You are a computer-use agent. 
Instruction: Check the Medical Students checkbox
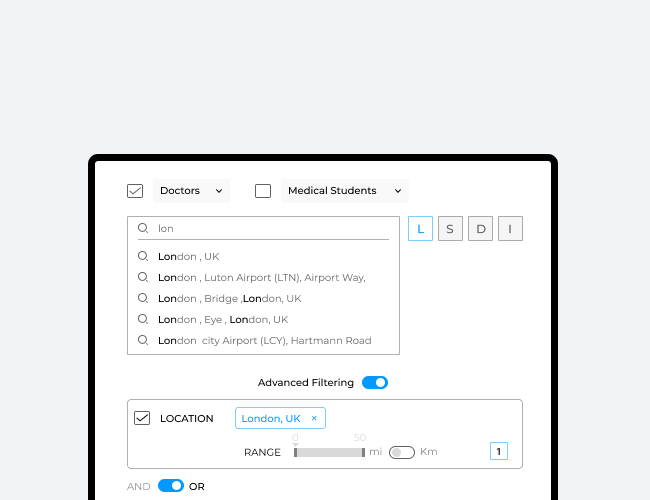tap(263, 191)
